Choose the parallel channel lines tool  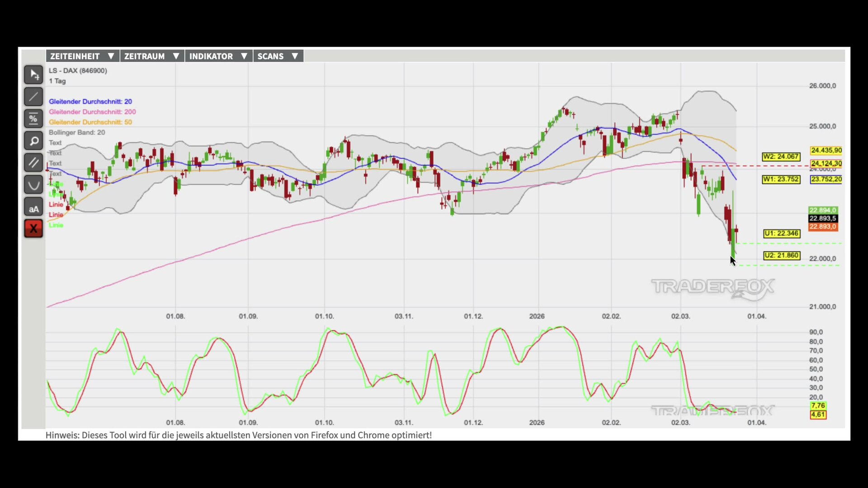point(33,163)
